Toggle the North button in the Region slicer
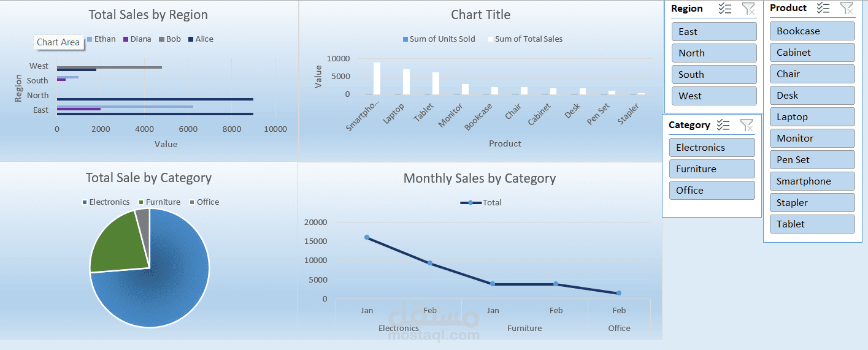Screen dimensions: 868x350 point(714,53)
